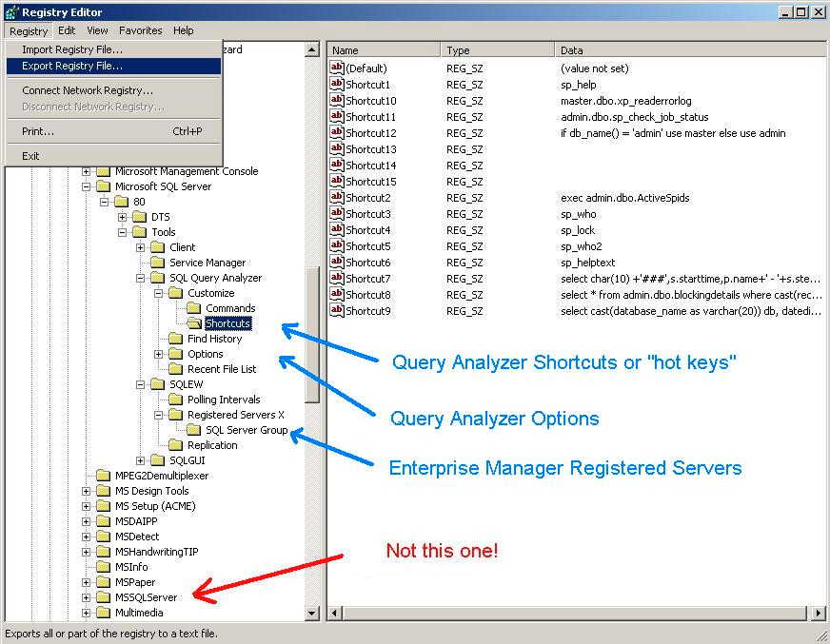The image size is (830, 644).
Task: Expand the SQLGUI key
Action: click(140, 461)
